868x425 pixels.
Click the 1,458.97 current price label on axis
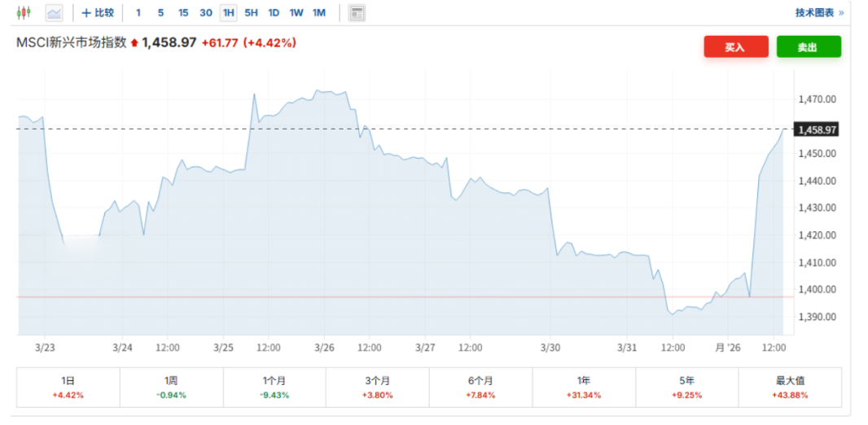coord(818,129)
